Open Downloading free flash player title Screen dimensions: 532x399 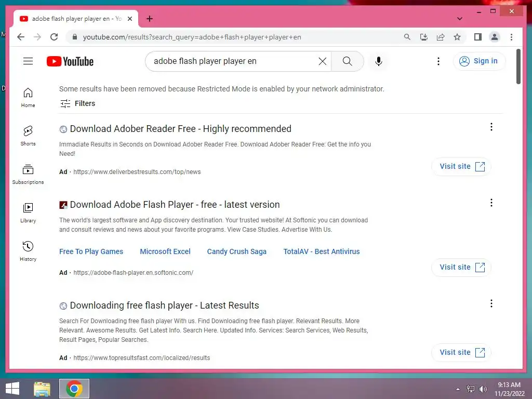click(164, 305)
